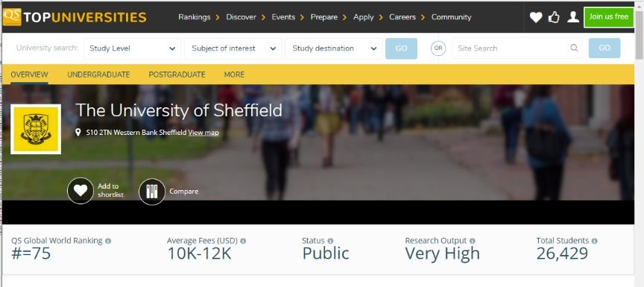Screen dimensions: 644x287
Task: Open the Study destination dropdown
Action: (333, 48)
